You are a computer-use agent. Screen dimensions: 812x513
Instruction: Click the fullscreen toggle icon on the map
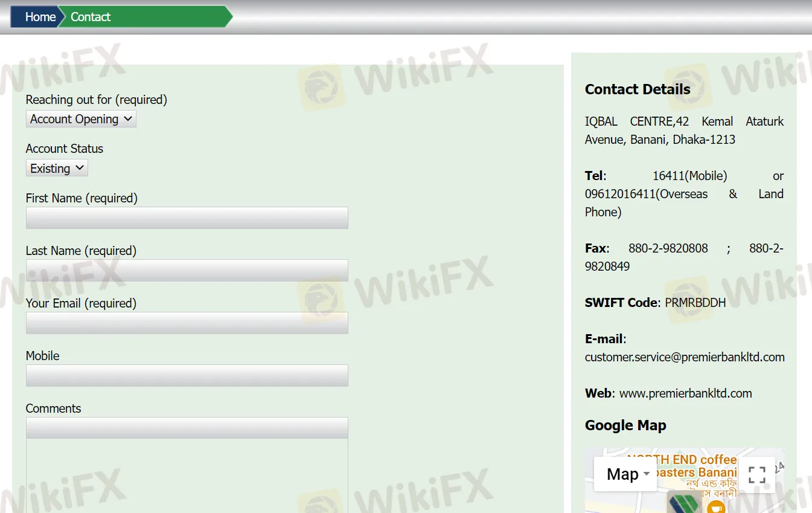click(x=756, y=474)
